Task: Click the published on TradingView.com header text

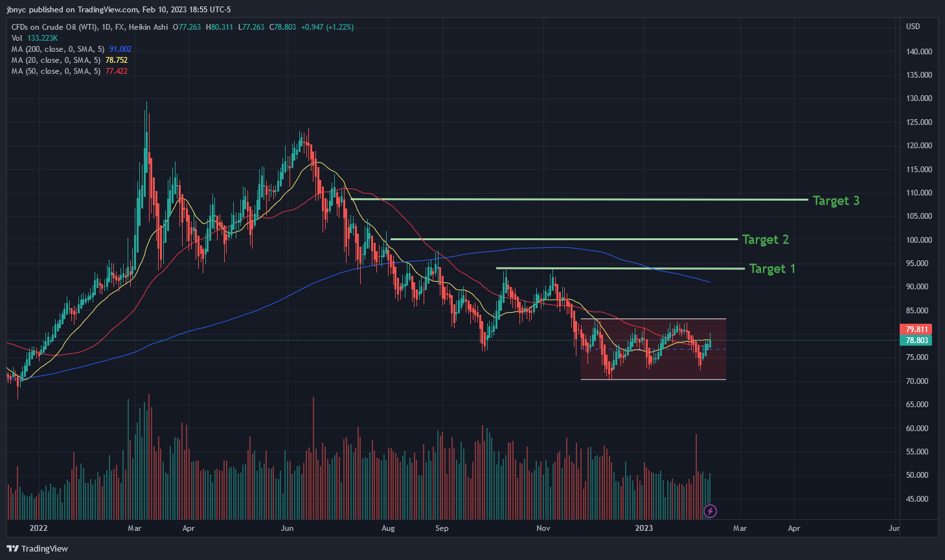Action: click(x=119, y=10)
